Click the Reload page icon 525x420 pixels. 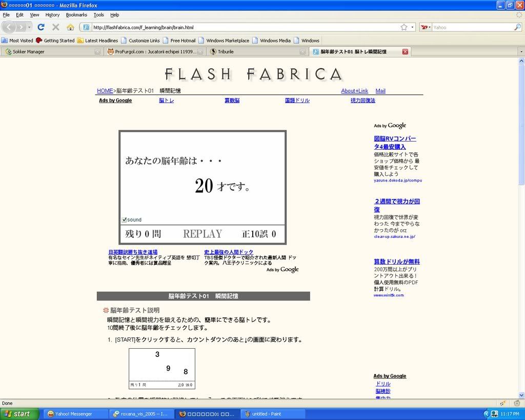[x=41, y=27]
